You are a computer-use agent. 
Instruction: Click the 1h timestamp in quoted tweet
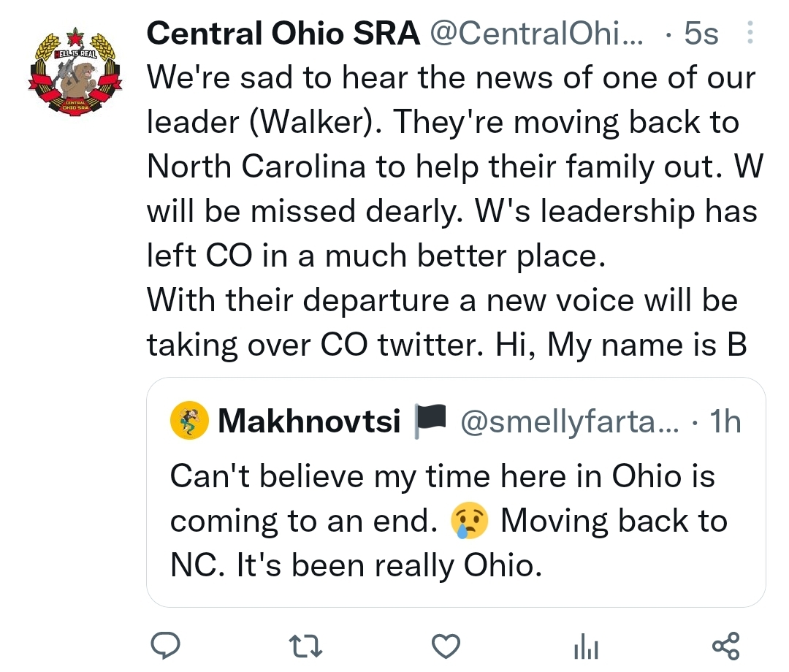coord(725,421)
